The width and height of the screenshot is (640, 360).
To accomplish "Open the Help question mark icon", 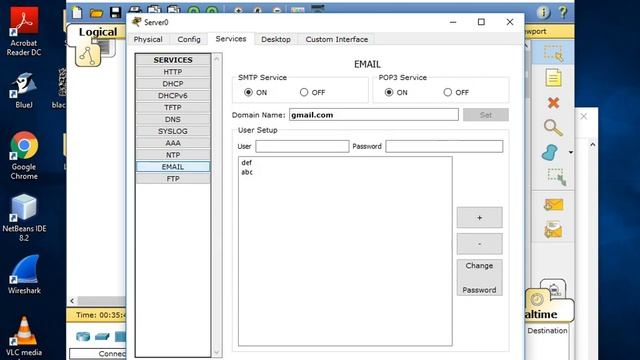I will (x=564, y=12).
